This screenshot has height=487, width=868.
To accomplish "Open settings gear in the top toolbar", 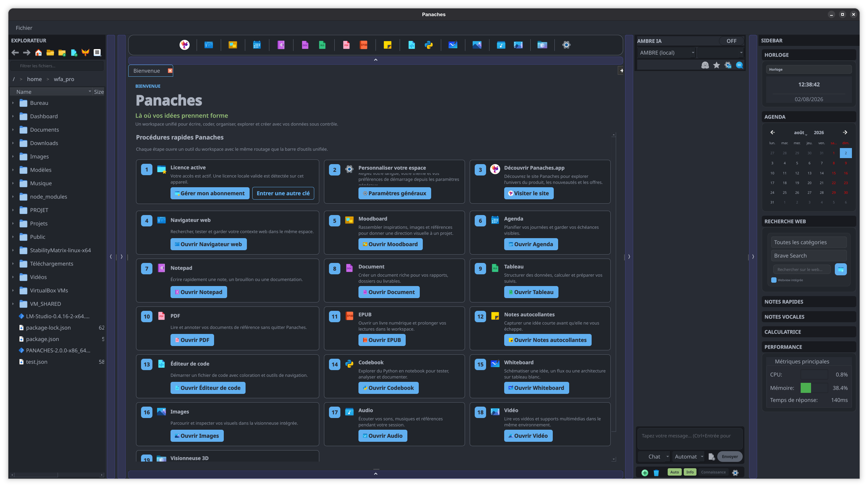I will (566, 45).
